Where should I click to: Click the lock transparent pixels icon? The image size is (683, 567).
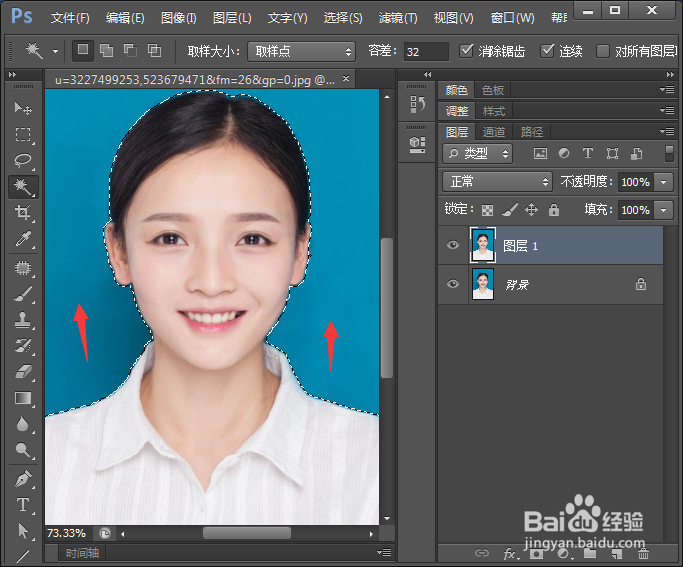click(487, 210)
